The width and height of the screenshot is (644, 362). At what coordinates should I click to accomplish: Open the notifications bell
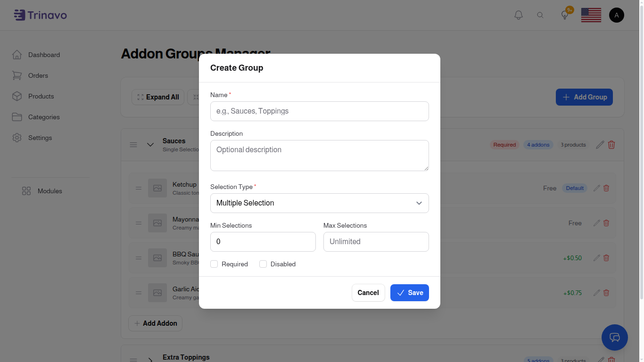point(518,15)
